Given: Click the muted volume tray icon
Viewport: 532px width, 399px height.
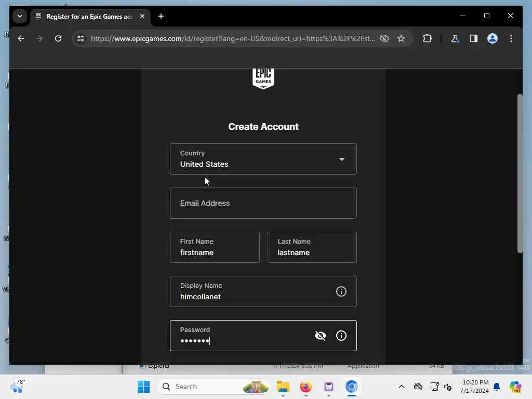Looking at the screenshot, I should coord(448,387).
